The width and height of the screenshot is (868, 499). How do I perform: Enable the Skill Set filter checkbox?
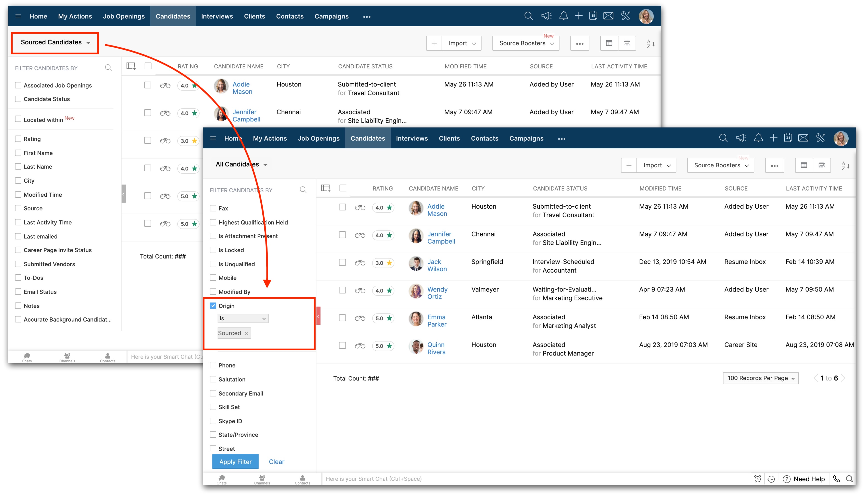[213, 407]
